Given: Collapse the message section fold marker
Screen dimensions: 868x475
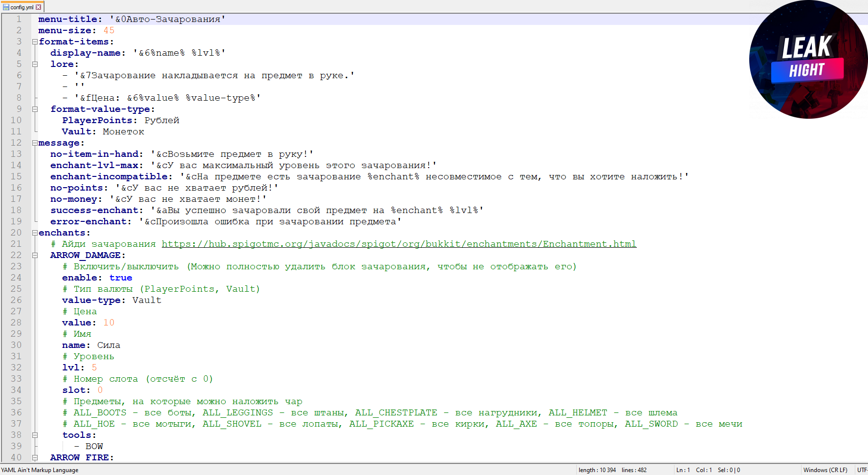Looking at the screenshot, I should point(35,143).
